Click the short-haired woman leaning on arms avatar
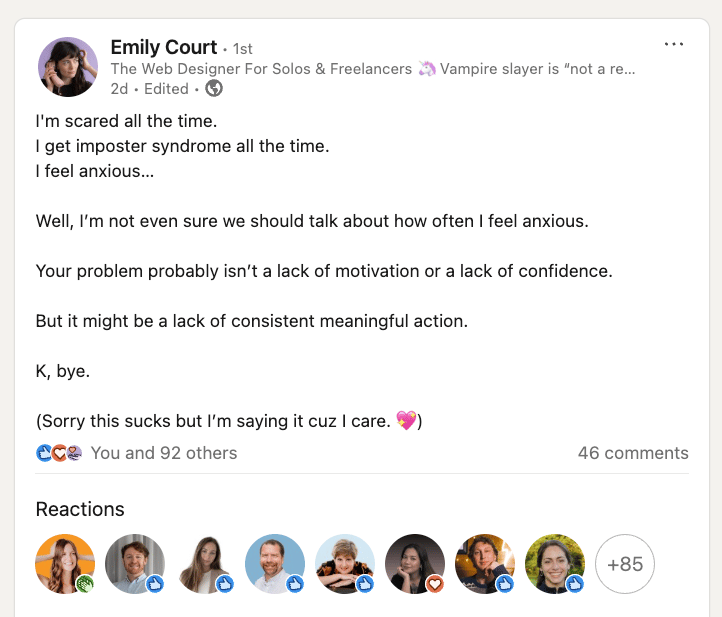 pos(344,563)
